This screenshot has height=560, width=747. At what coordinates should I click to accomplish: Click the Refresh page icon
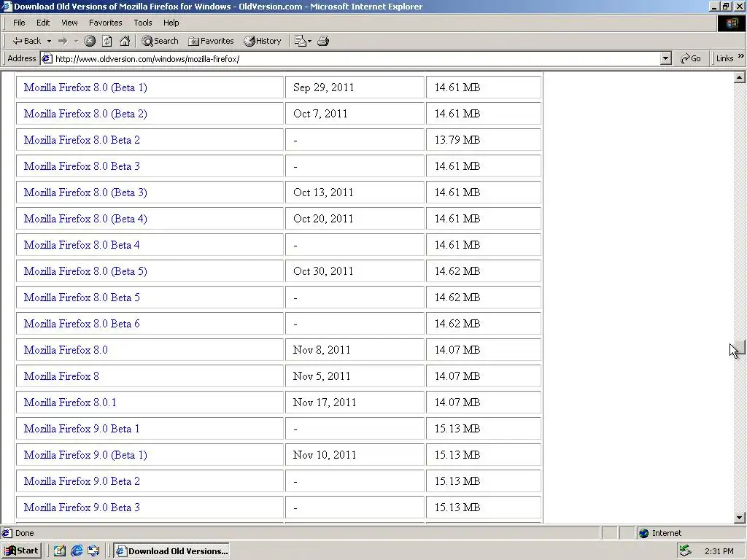pos(107,41)
